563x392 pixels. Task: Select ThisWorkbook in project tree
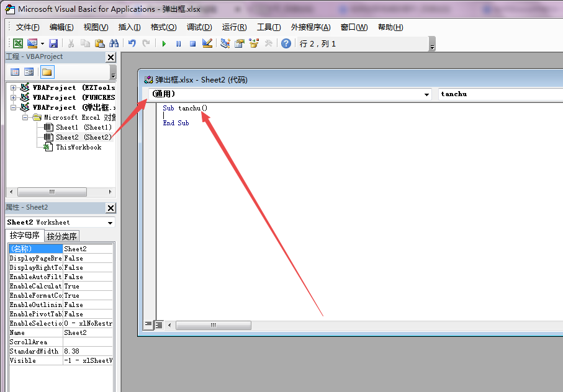(73, 148)
